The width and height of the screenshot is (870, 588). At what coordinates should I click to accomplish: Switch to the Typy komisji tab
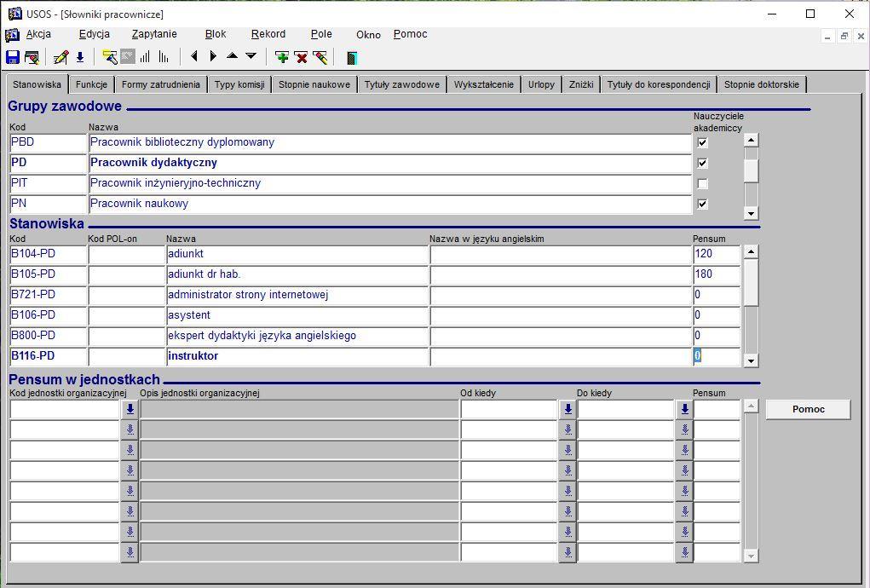239,84
